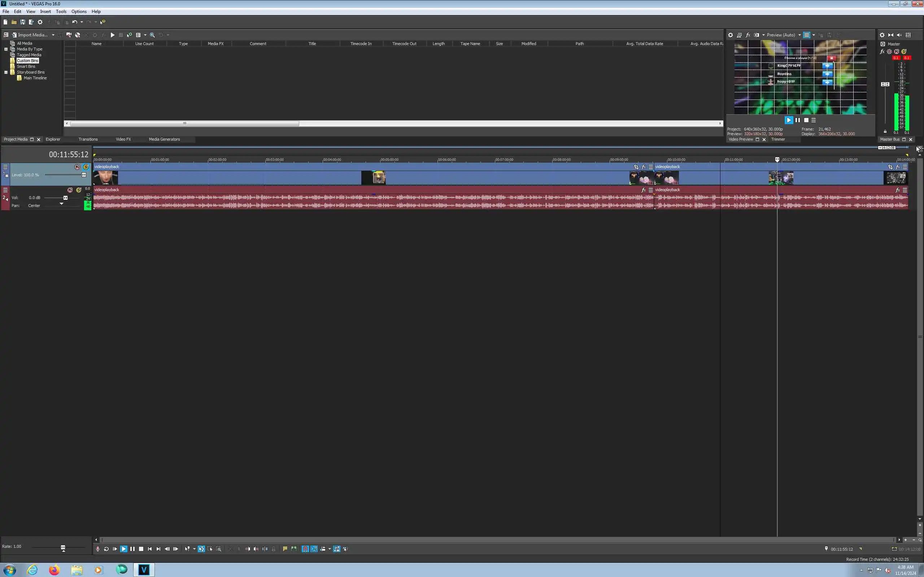Switch to the Video FX tab
The width and height of the screenshot is (924, 577).
click(123, 139)
